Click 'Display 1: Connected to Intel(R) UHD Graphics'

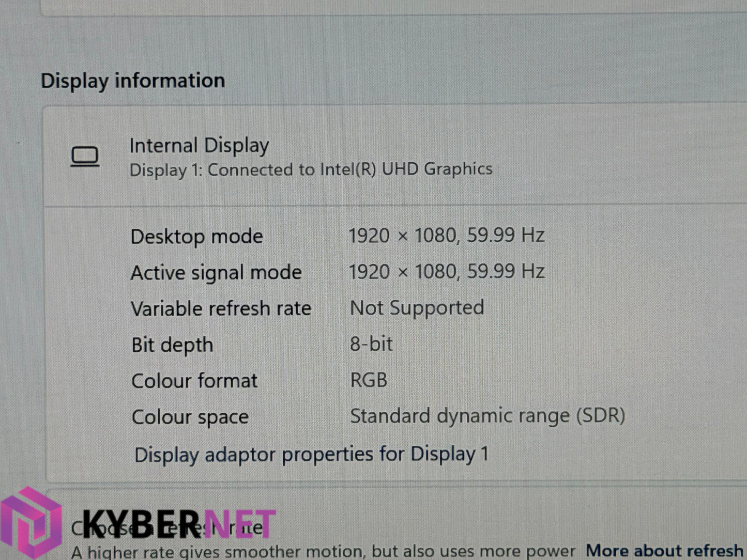click(x=311, y=170)
